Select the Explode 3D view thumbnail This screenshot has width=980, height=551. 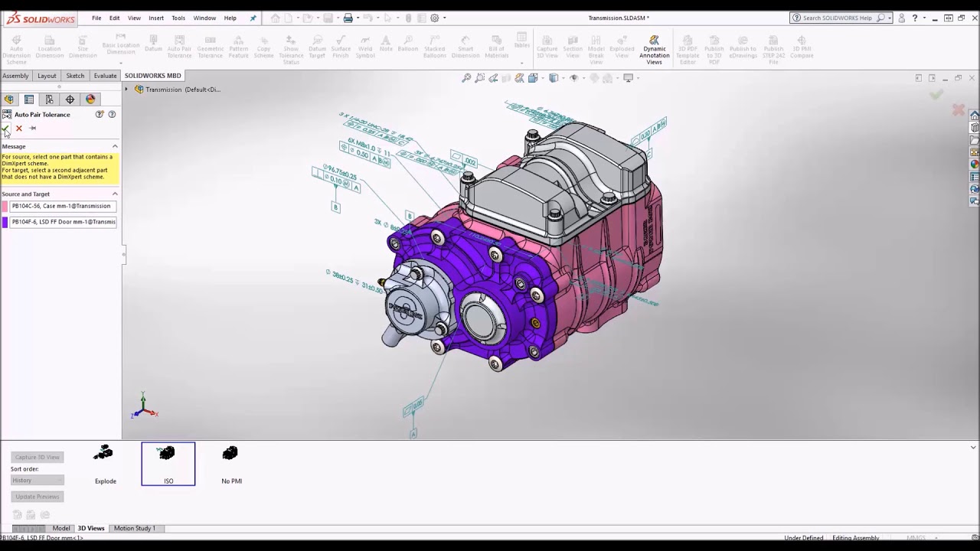point(105,464)
